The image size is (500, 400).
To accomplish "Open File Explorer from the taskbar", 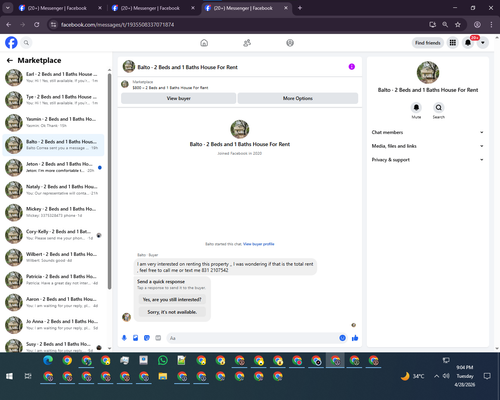I will point(163,376).
